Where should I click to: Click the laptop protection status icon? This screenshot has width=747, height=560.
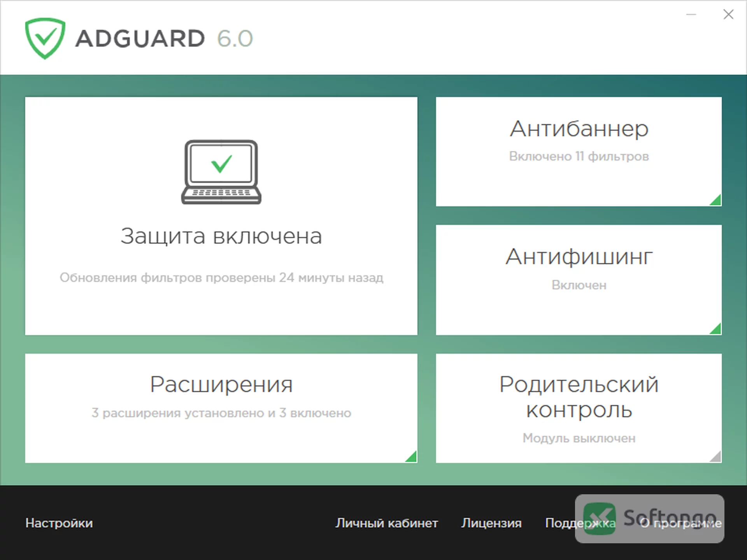coord(221,172)
